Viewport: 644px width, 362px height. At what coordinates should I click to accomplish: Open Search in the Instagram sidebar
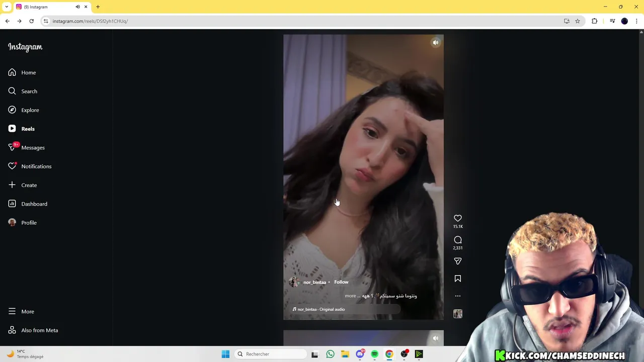(x=23, y=91)
